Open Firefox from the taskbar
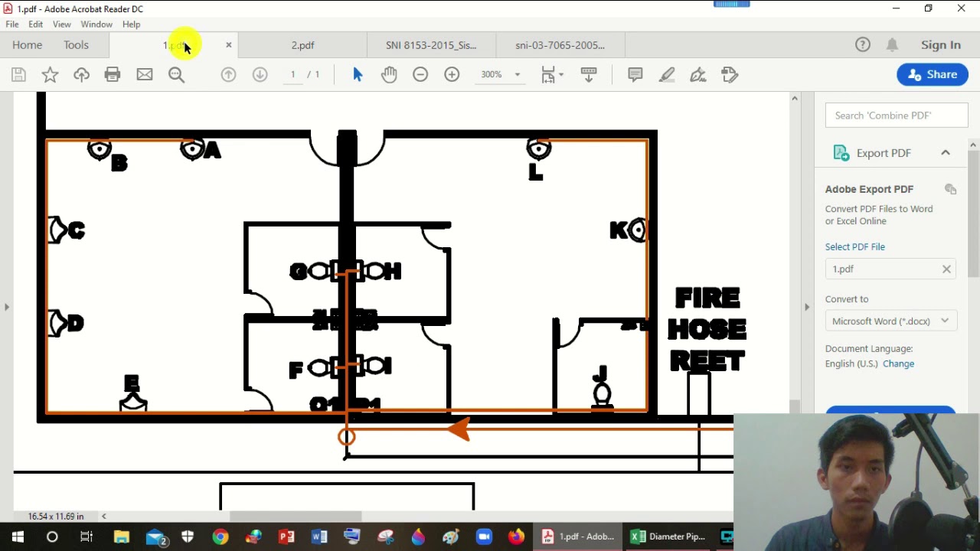Viewport: 980px width, 551px height. (x=517, y=537)
